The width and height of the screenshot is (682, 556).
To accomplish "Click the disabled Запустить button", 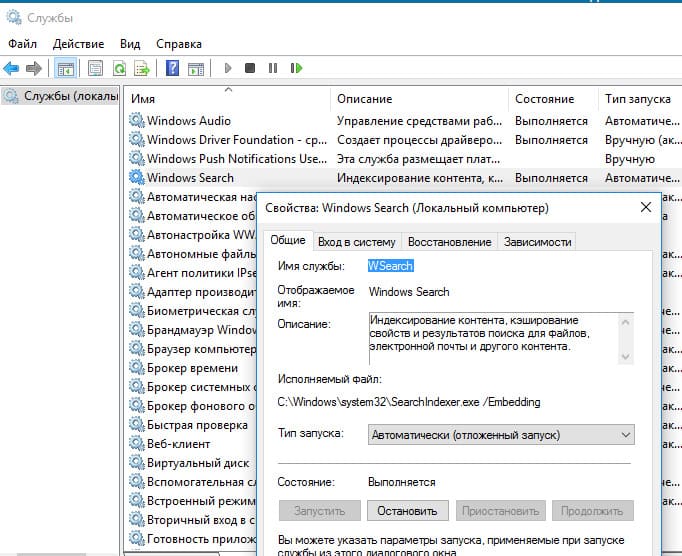I will pos(320,511).
